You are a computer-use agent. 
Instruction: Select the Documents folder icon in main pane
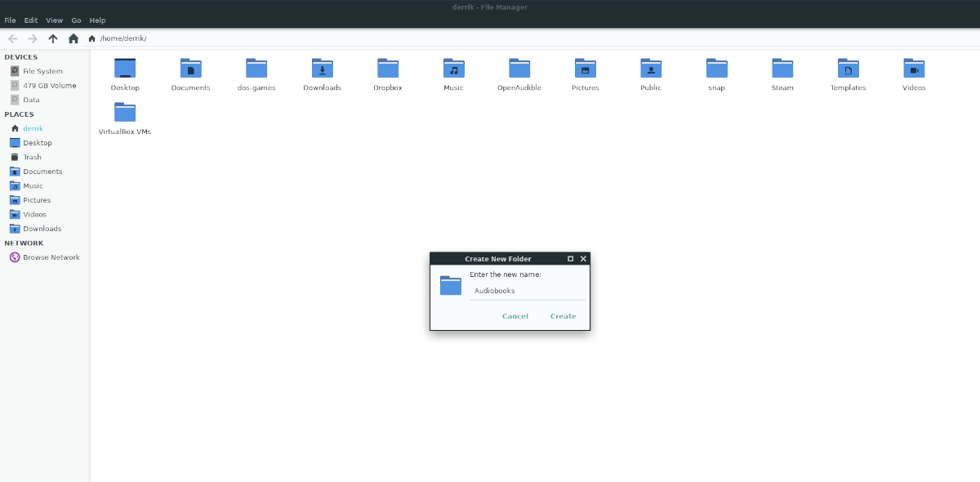(x=191, y=68)
